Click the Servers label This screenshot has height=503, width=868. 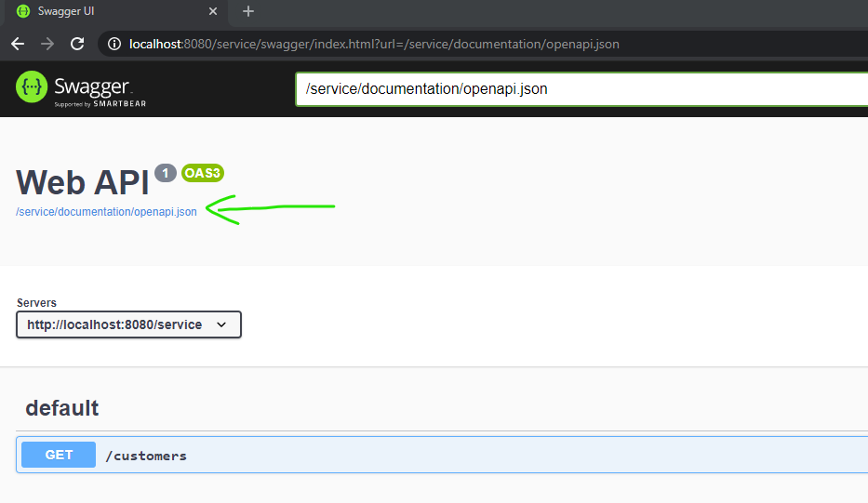pos(36,303)
